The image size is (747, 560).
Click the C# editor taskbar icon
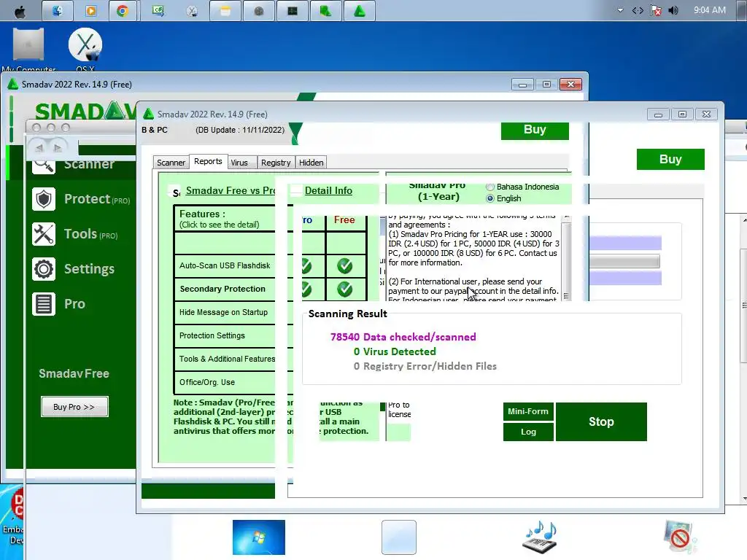tap(158, 11)
